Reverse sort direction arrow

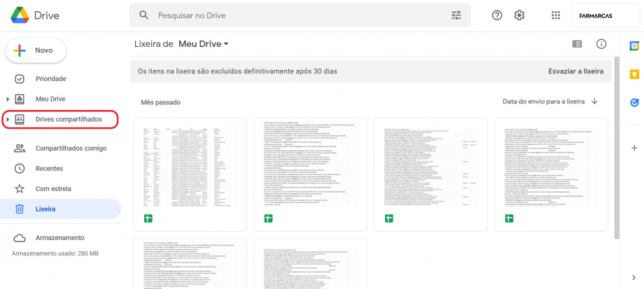[594, 101]
